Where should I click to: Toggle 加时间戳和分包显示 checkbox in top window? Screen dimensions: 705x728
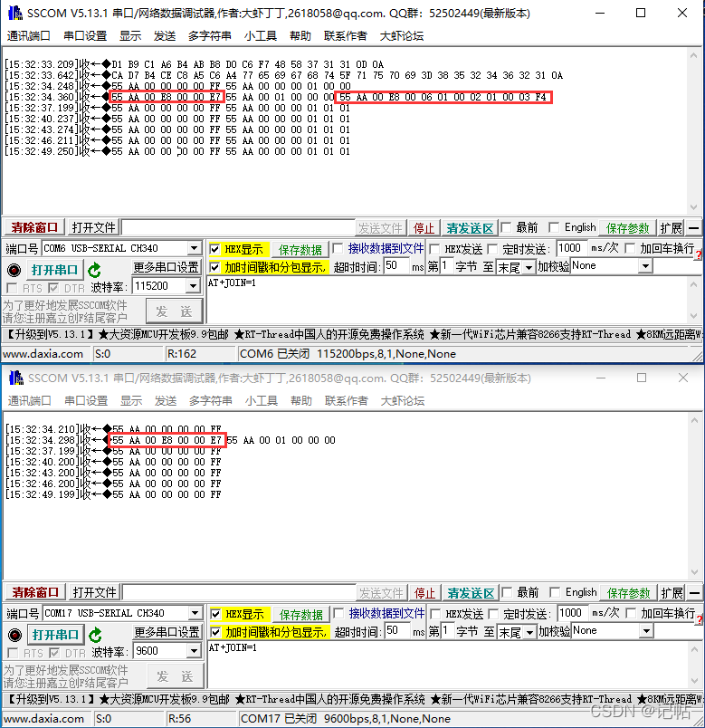214,267
